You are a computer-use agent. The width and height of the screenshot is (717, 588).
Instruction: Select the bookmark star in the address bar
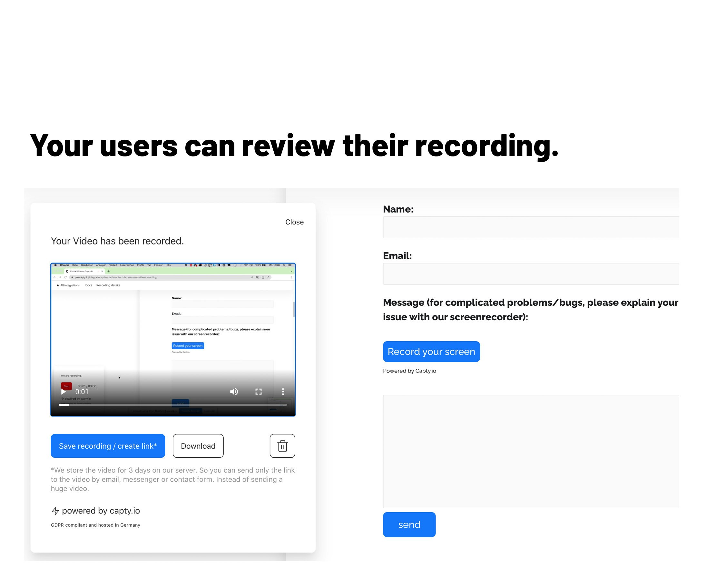point(269,277)
